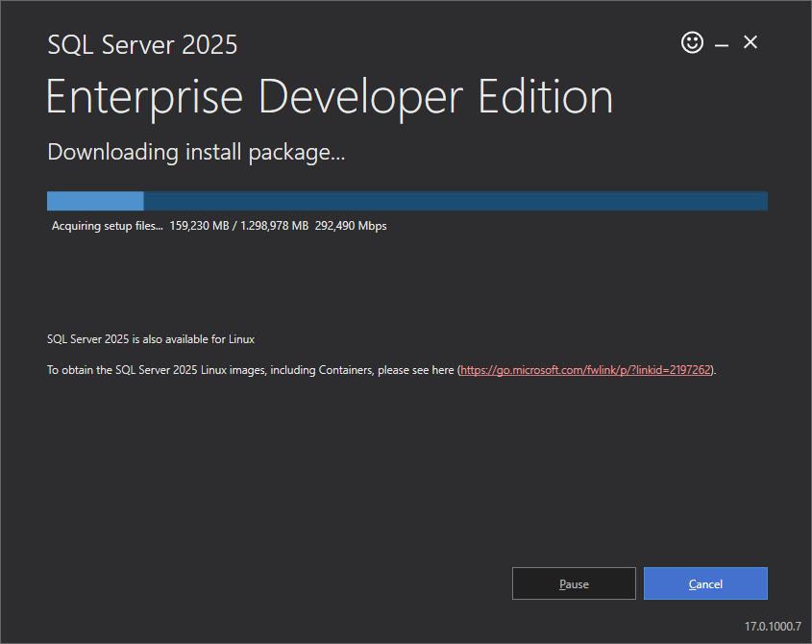The image size is (812, 644).
Task: Minimize the SQL Server installer window
Action: click(x=722, y=45)
